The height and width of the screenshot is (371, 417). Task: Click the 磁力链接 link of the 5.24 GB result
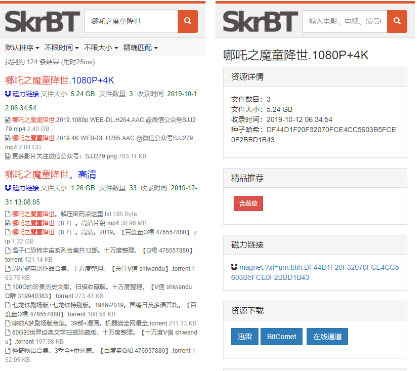[x=26, y=94]
